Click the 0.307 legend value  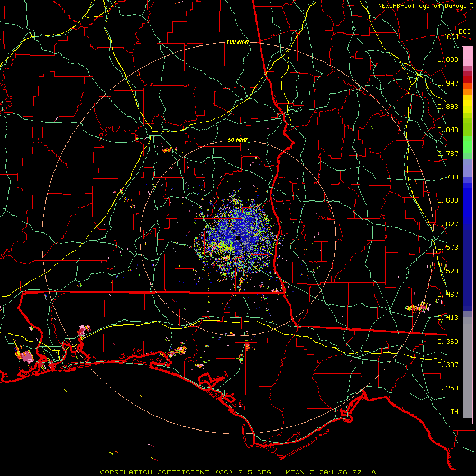[448, 365]
